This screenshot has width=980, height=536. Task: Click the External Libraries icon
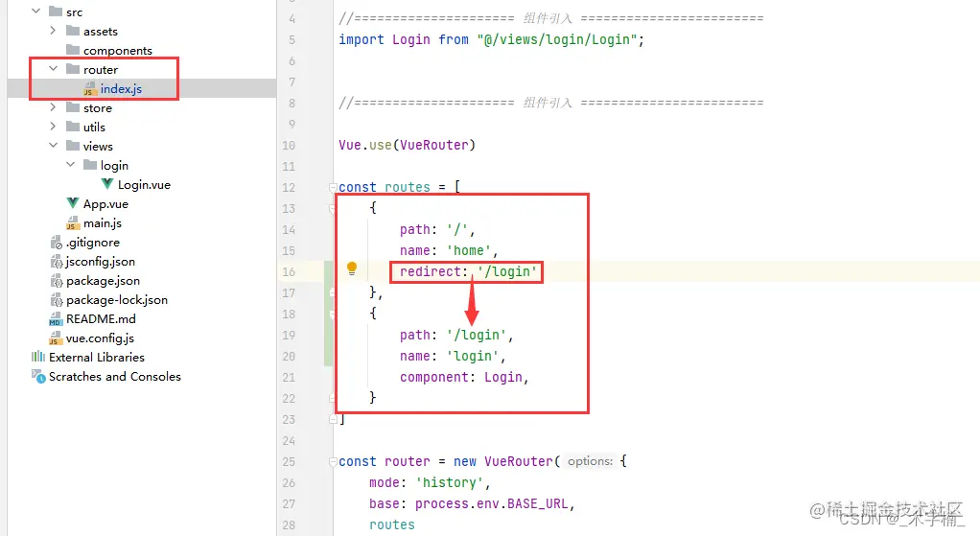(38, 357)
